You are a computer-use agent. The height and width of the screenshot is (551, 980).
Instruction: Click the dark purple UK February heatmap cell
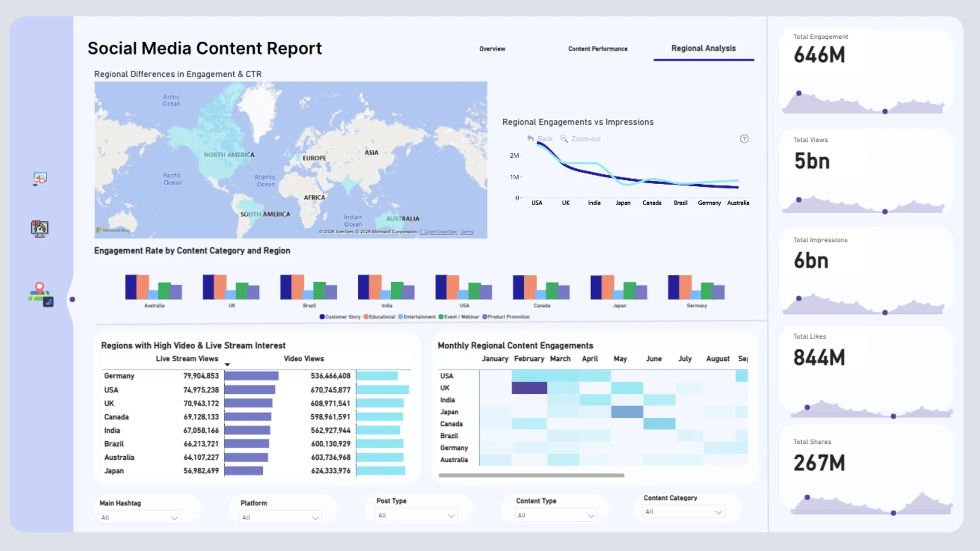(x=529, y=388)
